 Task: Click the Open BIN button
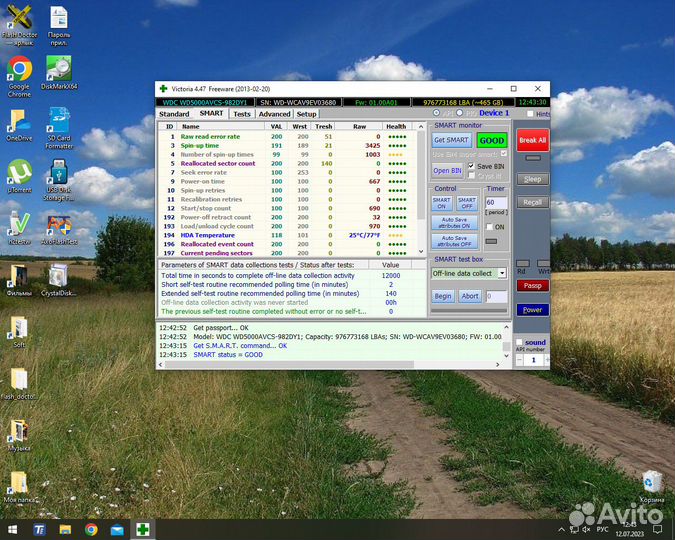pos(447,171)
